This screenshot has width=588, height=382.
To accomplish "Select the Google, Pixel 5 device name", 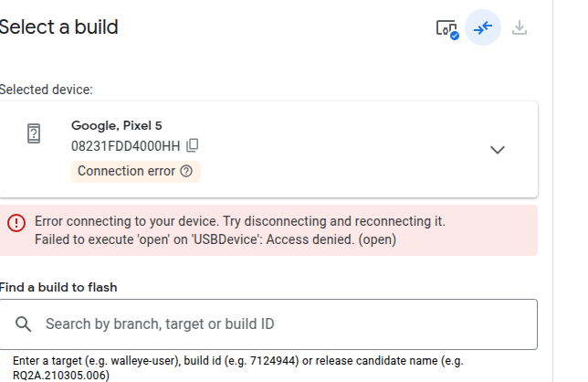I will tap(117, 125).
